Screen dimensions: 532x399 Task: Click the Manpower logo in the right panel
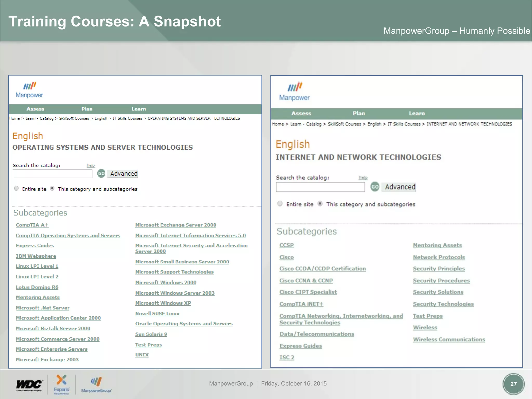(x=295, y=92)
